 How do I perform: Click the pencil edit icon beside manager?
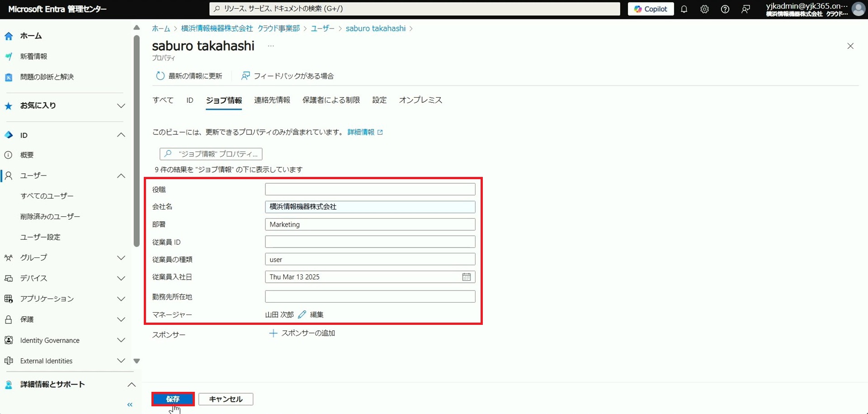[x=302, y=314]
